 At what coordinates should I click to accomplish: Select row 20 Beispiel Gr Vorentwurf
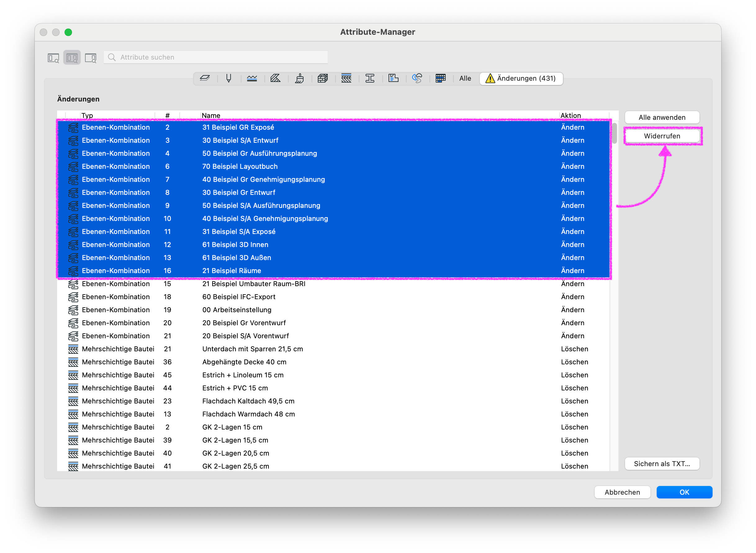pos(334,323)
